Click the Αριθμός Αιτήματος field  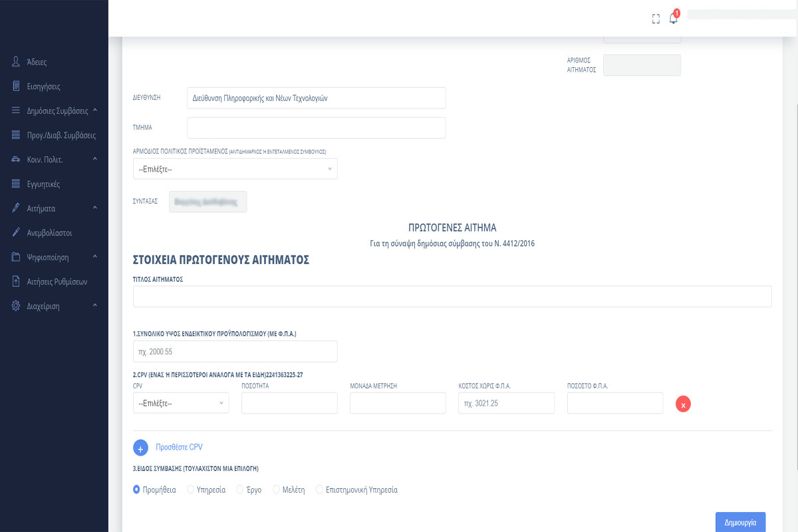tap(642, 65)
